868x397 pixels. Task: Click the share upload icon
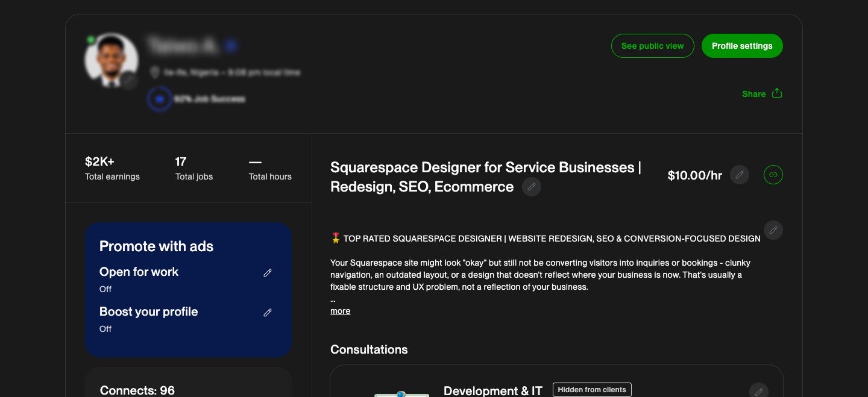pos(777,93)
